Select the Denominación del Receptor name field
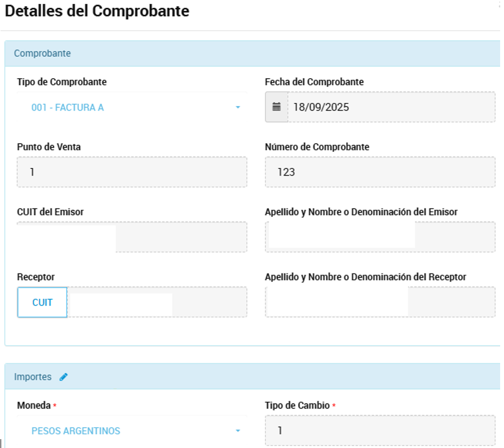 380,302
